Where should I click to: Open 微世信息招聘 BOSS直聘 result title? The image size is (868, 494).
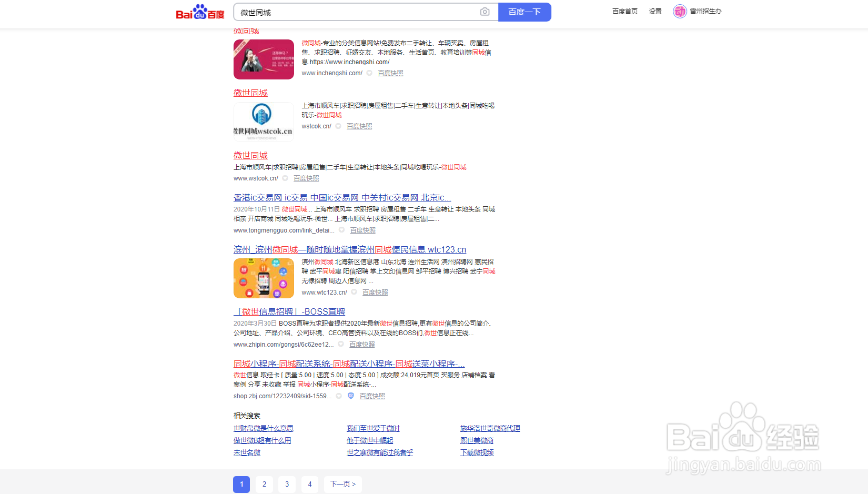(x=289, y=311)
